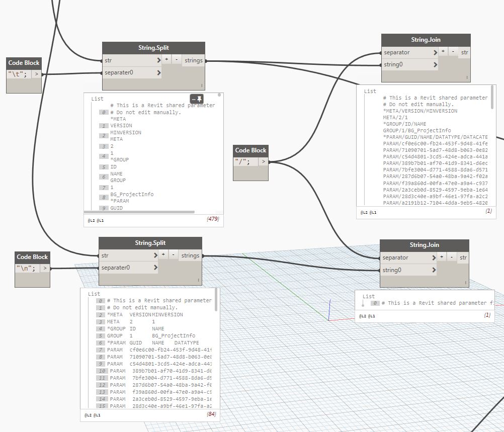Click minus button on bottom String.Split node
The width and height of the screenshot is (504, 432).
pos(173,255)
